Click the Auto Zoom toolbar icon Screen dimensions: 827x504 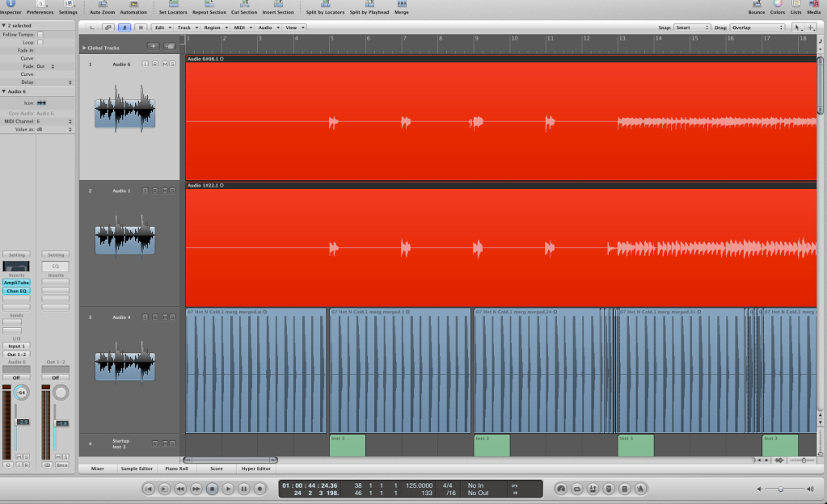pyautogui.click(x=103, y=6)
